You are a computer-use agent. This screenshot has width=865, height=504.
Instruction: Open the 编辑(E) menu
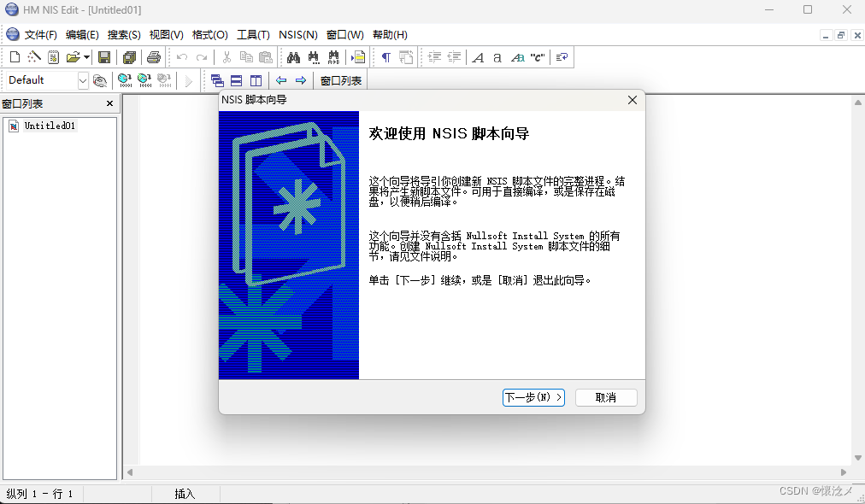point(82,35)
